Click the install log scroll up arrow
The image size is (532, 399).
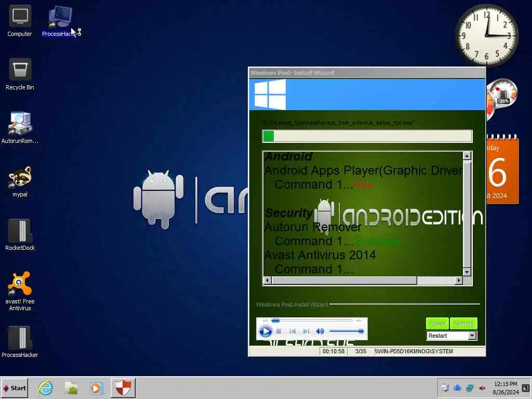coord(467,156)
